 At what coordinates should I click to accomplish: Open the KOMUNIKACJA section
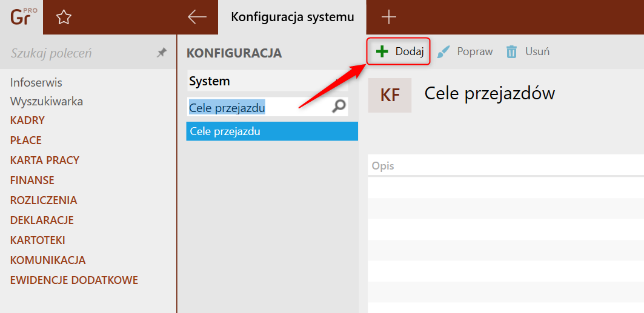click(48, 260)
